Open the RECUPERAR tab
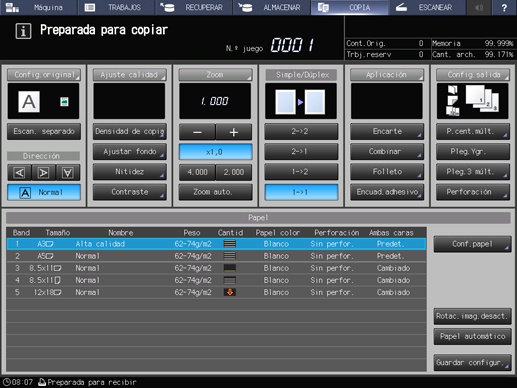517x388 pixels. click(x=194, y=7)
